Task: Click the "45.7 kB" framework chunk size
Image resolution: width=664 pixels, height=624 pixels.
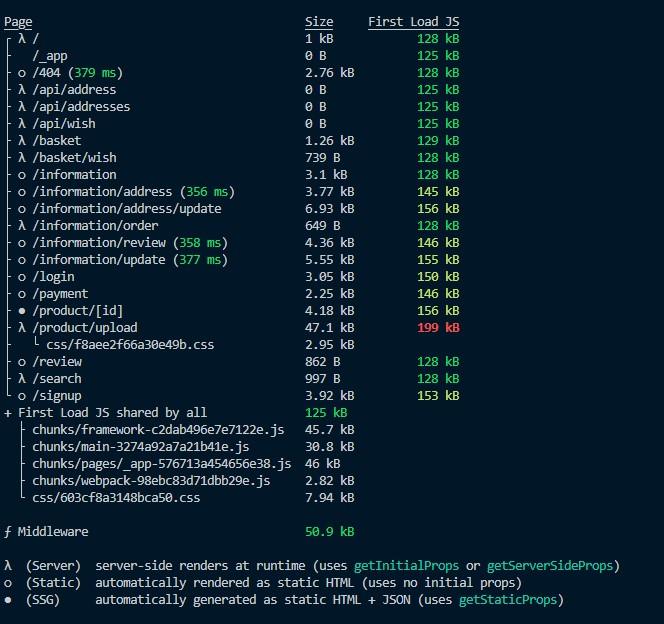Action: pyautogui.click(x=329, y=430)
